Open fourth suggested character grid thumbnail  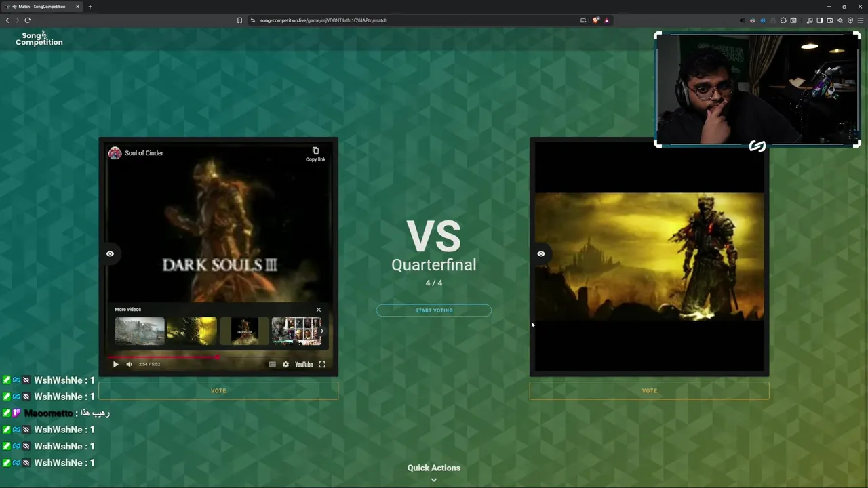point(296,331)
